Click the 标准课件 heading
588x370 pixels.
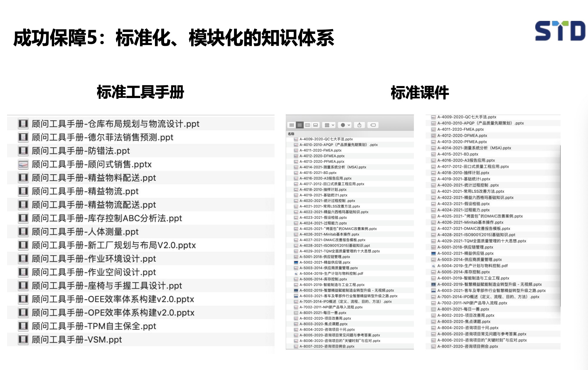tap(419, 92)
